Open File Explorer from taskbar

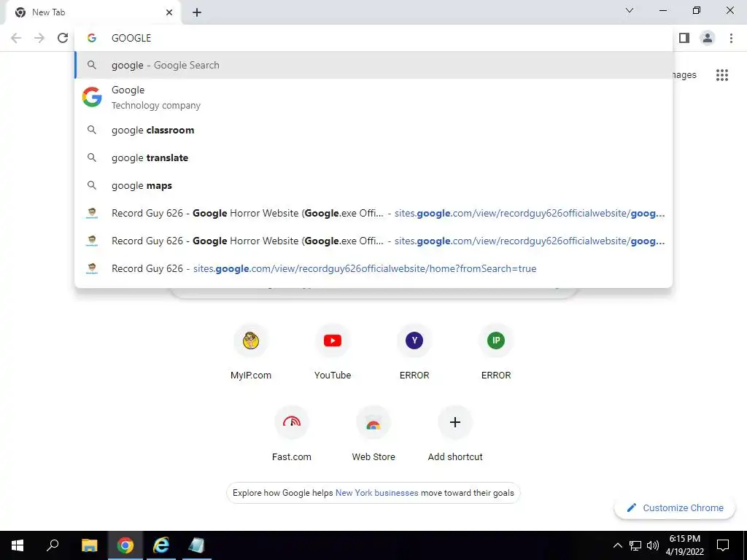(89, 545)
